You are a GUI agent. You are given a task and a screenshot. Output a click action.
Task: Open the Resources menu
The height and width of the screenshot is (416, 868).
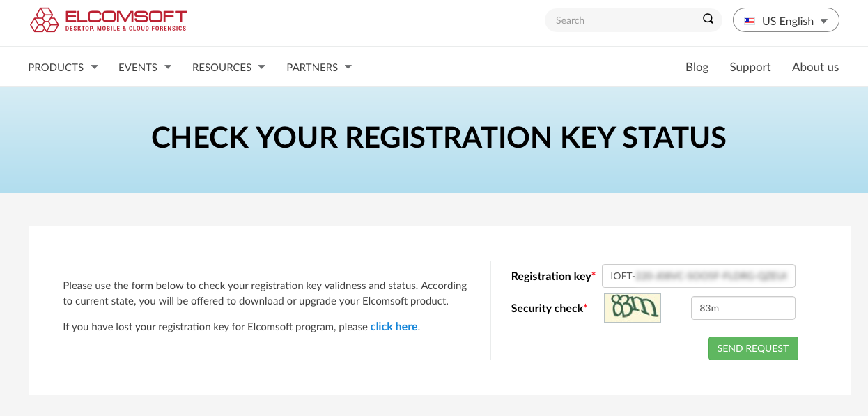(x=228, y=67)
